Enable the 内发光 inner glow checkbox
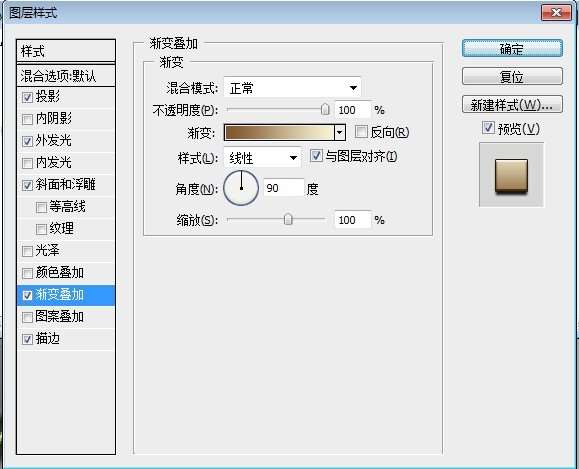The image size is (579, 469). 27,163
